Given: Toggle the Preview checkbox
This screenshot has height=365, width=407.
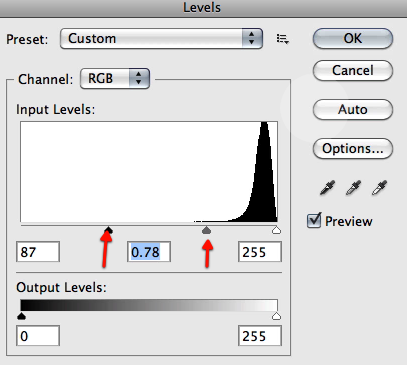Looking at the screenshot, I should [x=314, y=221].
